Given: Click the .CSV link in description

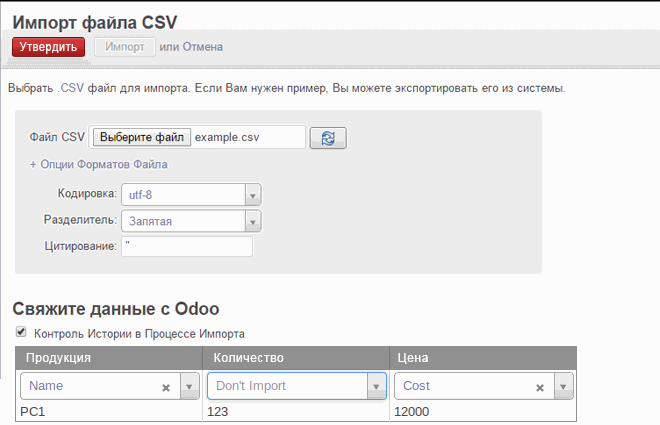Looking at the screenshot, I should coord(71,88).
